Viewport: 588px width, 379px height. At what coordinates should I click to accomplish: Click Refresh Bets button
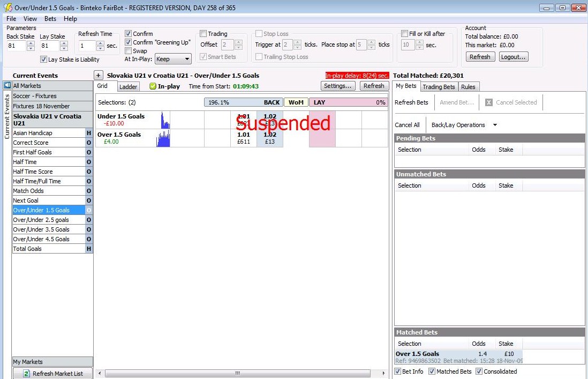point(411,102)
